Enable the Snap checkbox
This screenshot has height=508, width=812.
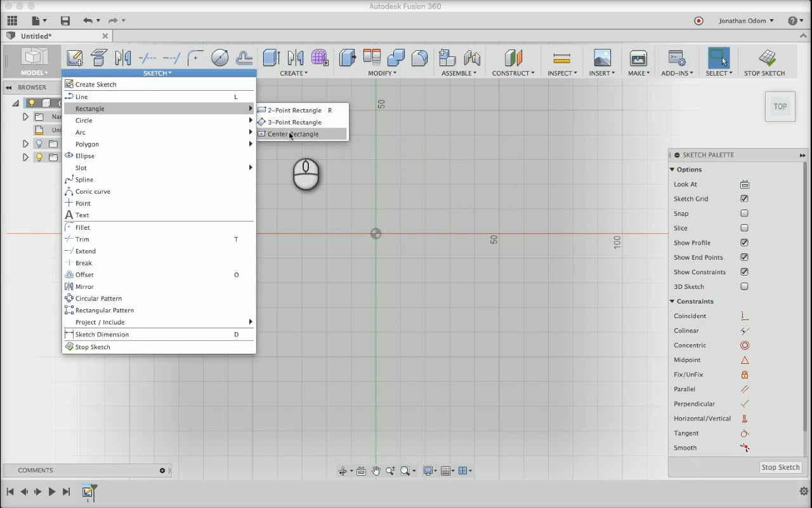(x=745, y=213)
